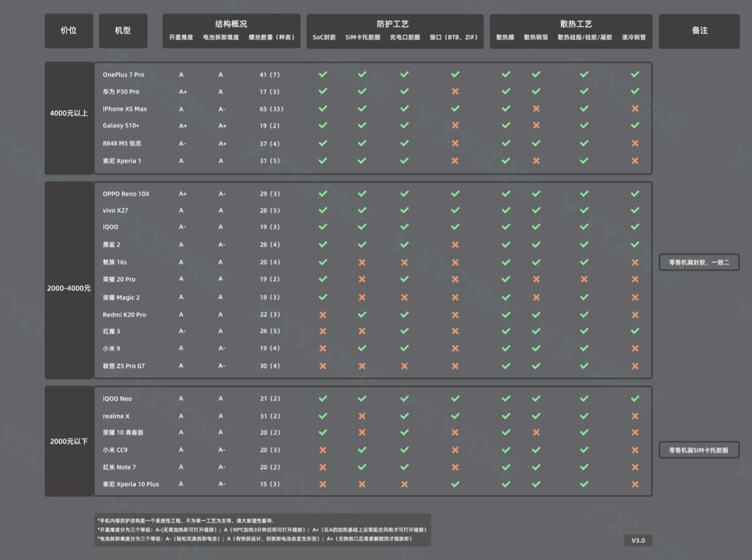
Task: Click the 散热铜箔 cross for iPhone XS Max
Action: click(536, 109)
